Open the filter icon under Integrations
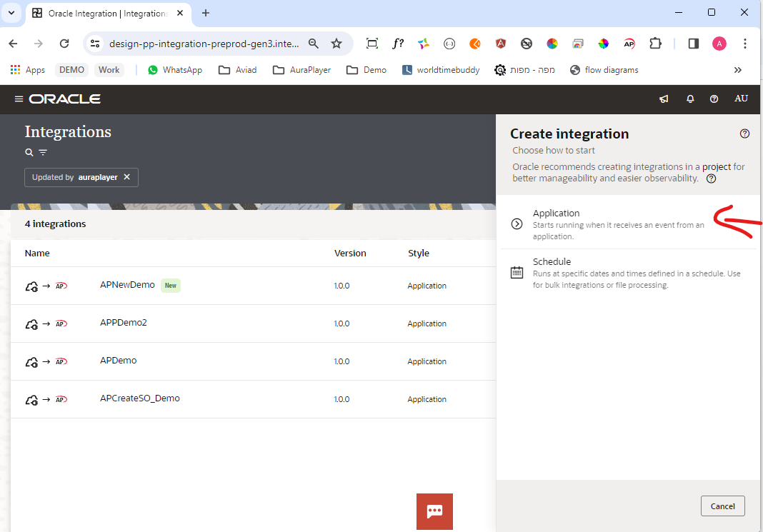This screenshot has width=763, height=532. click(43, 152)
